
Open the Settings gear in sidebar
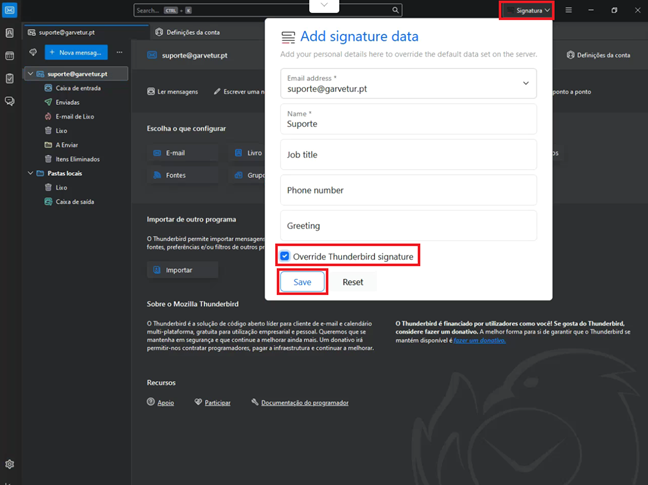10,464
